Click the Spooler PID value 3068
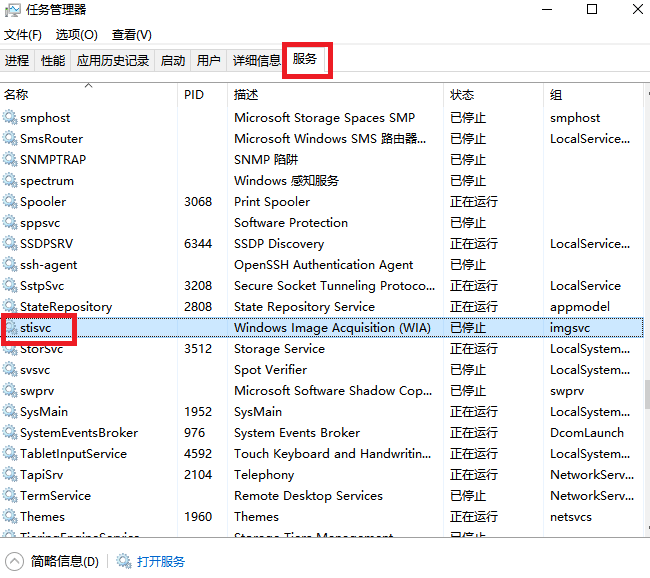This screenshot has width=650, height=578. point(198,202)
